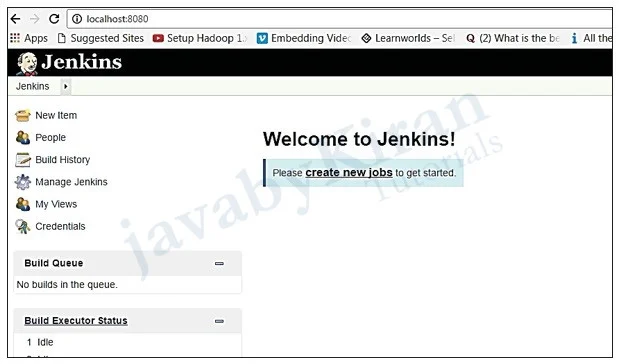Collapse the Build Queue panel
The height and width of the screenshot is (364, 619).
pyautogui.click(x=219, y=263)
